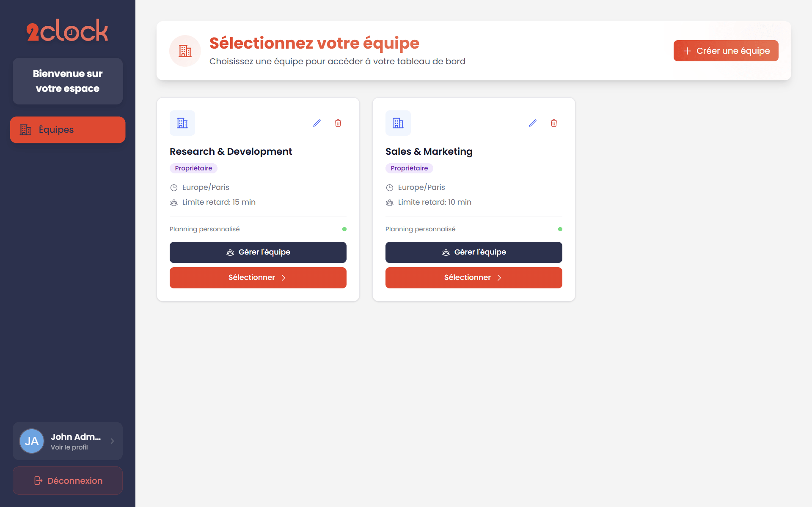Click Voir le profil link
Viewport: 812px width, 507px height.
coord(69,447)
